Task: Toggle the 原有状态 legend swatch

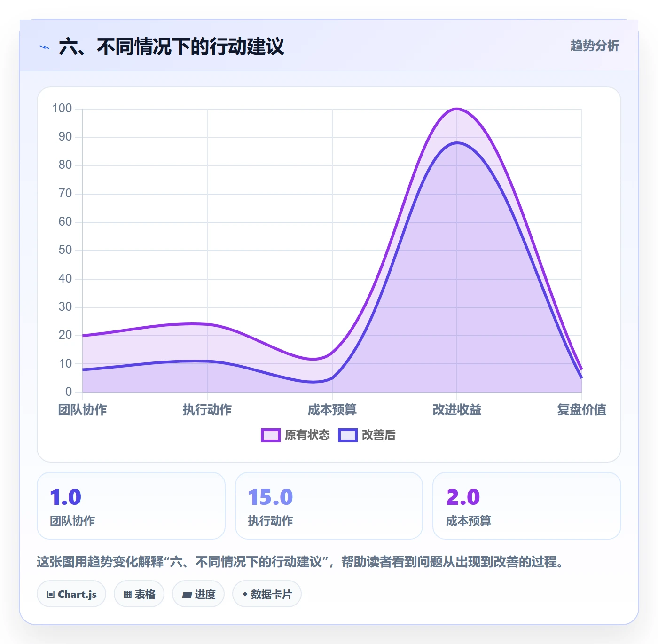Action: tap(271, 435)
